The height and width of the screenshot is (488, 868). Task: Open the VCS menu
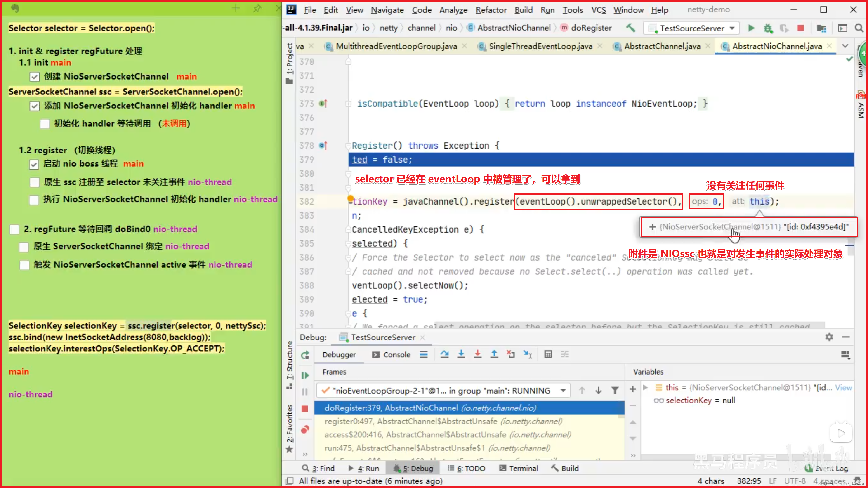pyautogui.click(x=598, y=10)
